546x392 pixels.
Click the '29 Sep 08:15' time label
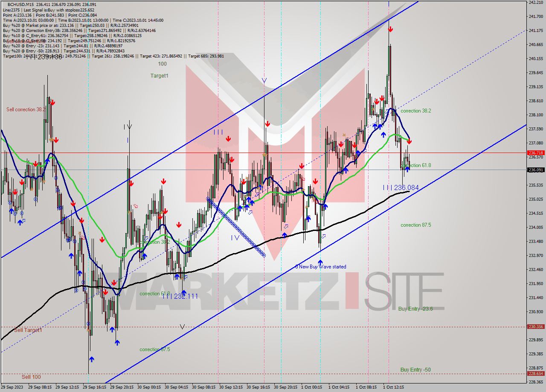pyautogui.click(x=40, y=387)
